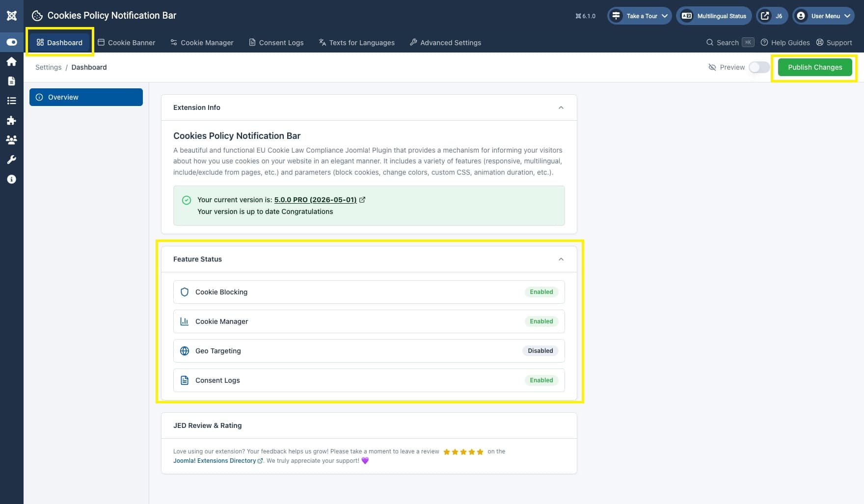This screenshot has height=504, width=864.
Task: Open Multilingual Status
Action: click(714, 16)
